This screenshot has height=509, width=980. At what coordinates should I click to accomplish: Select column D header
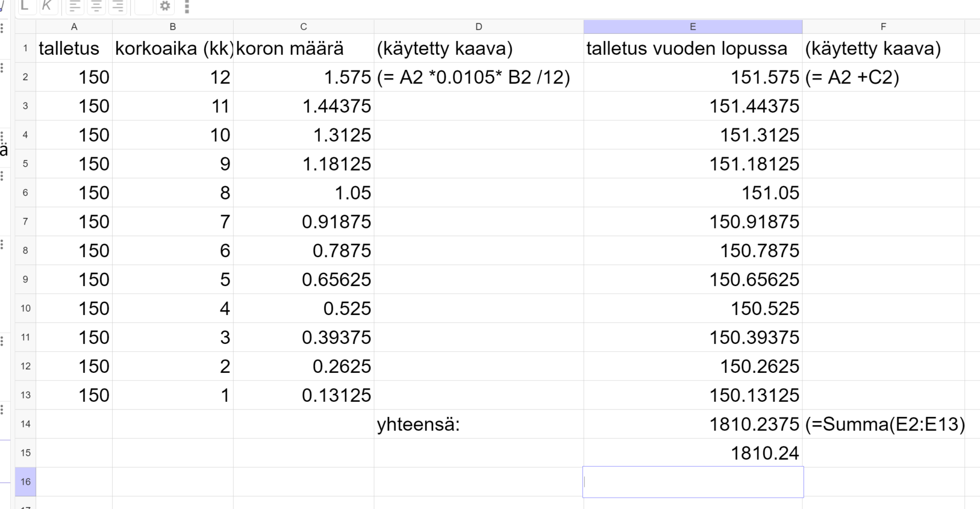coord(479,27)
